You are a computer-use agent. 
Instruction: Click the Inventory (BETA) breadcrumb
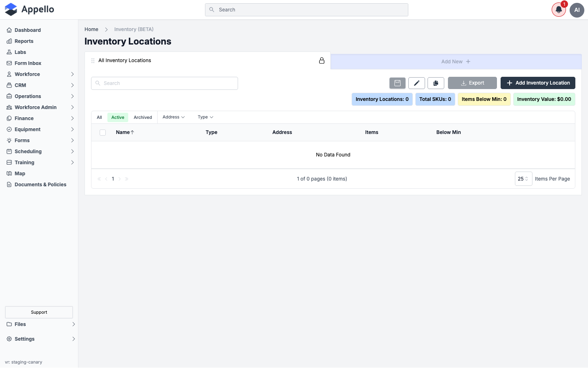[x=134, y=29]
